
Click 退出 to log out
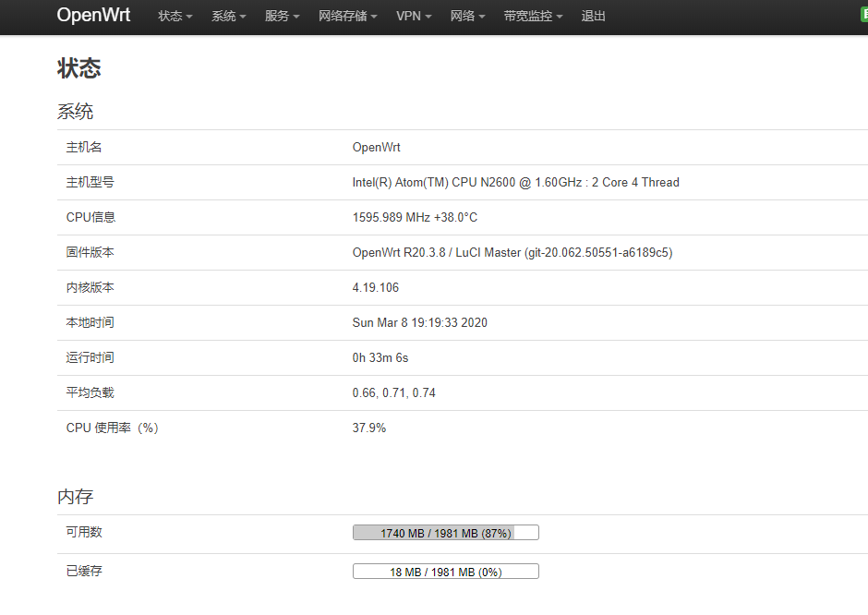pyautogui.click(x=593, y=16)
